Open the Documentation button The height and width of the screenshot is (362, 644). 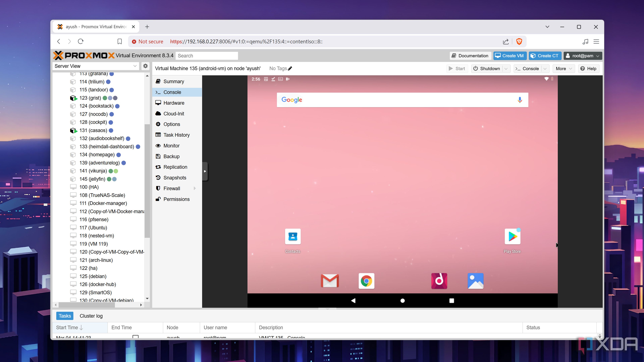[470, 56]
